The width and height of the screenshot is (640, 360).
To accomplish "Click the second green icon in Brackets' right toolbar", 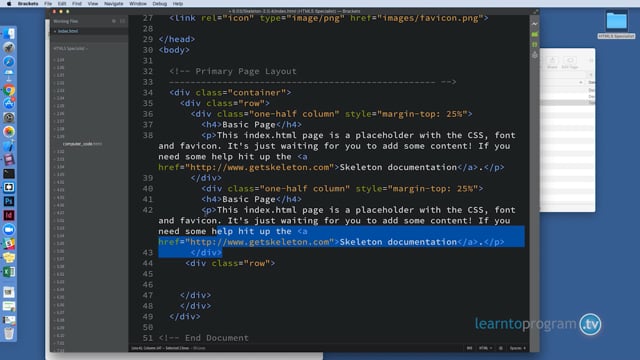I will 535,44.
